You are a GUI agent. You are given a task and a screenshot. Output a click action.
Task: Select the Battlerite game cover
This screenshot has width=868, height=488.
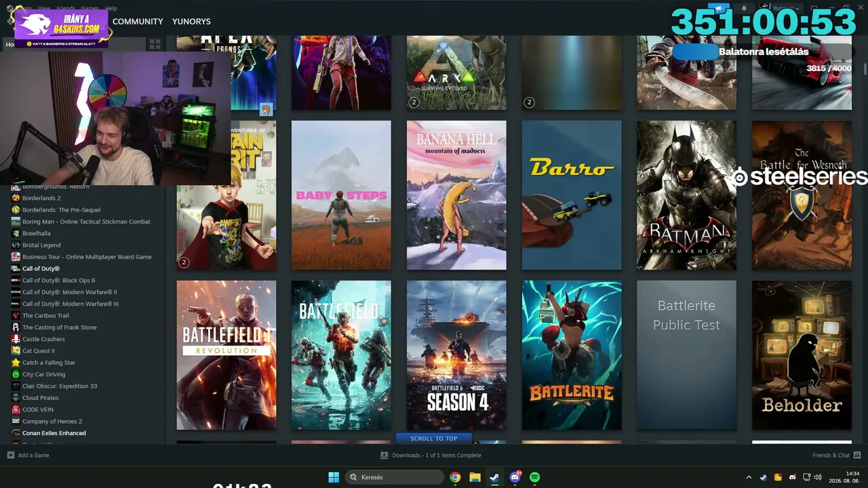point(572,355)
